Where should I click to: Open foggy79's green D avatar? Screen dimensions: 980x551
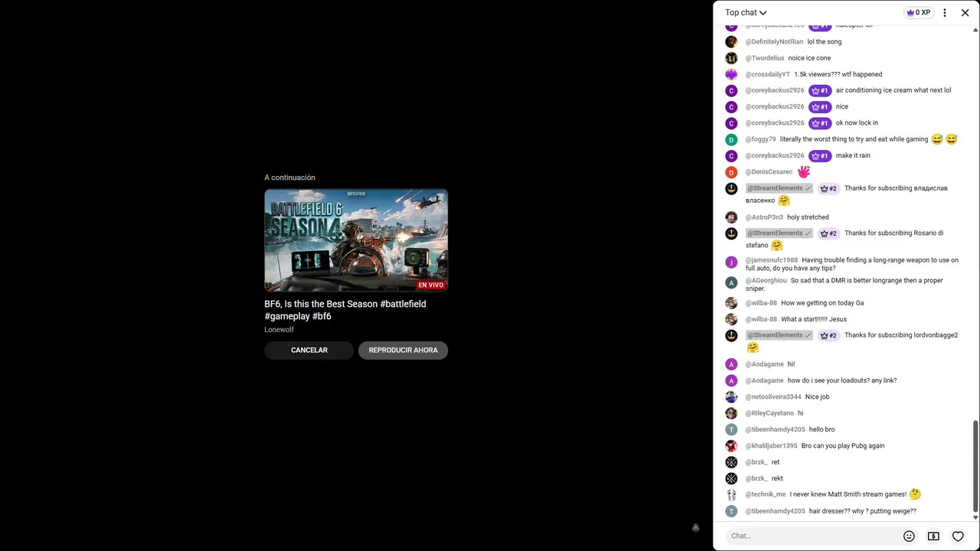click(x=731, y=139)
